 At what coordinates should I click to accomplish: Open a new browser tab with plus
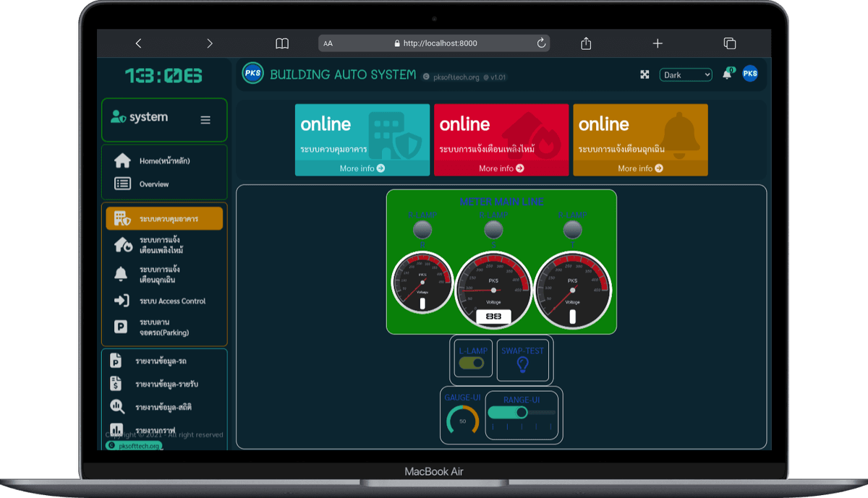[x=658, y=43]
